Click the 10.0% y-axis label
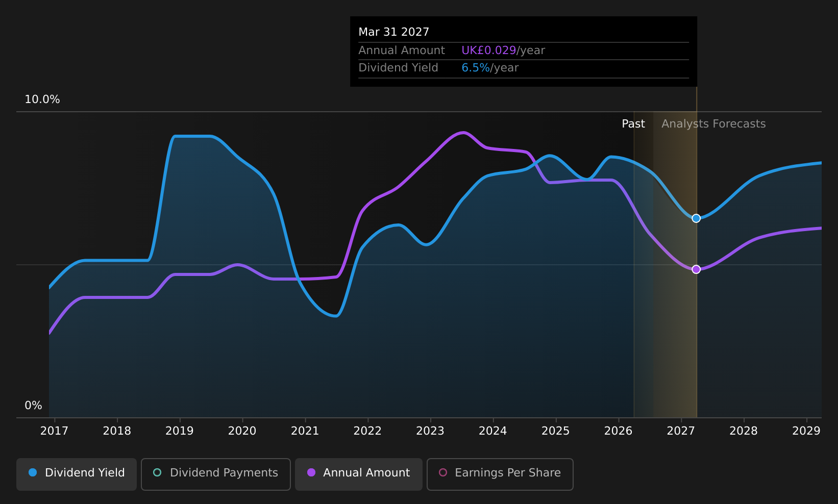 (x=42, y=99)
